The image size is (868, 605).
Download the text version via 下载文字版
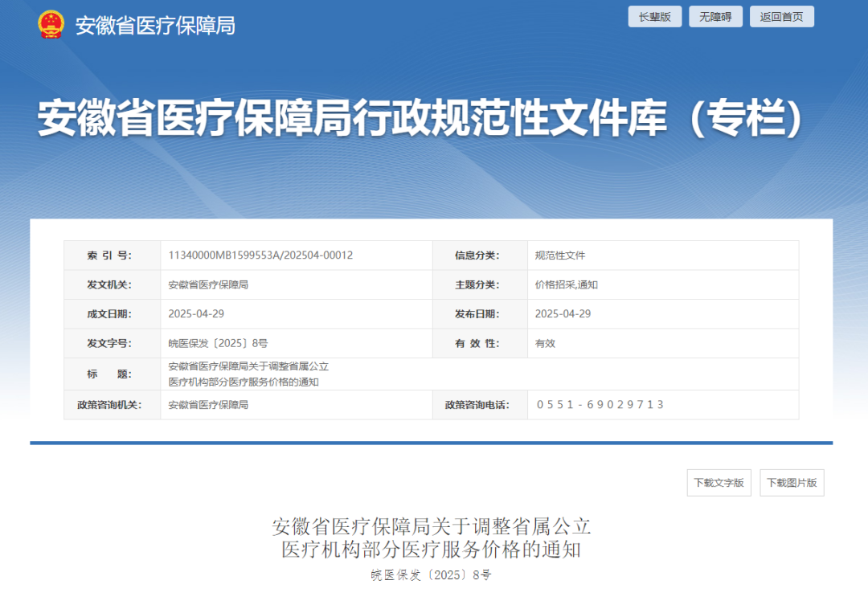[719, 483]
